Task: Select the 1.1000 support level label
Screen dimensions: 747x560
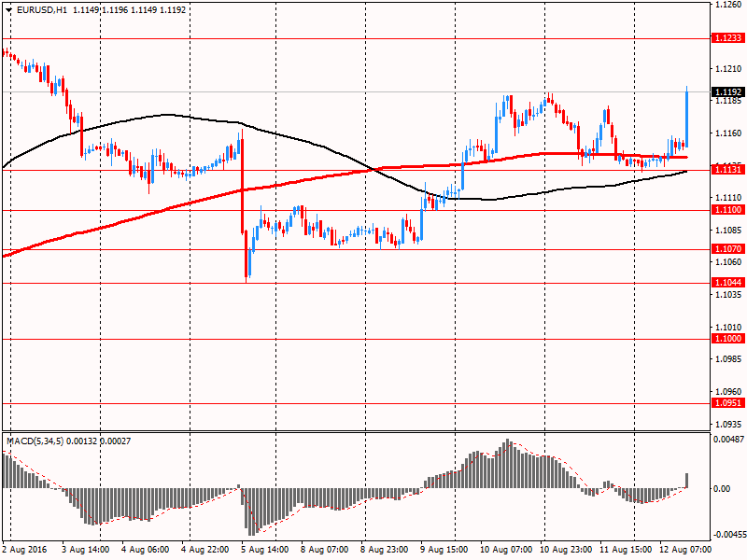Action: 728,339
